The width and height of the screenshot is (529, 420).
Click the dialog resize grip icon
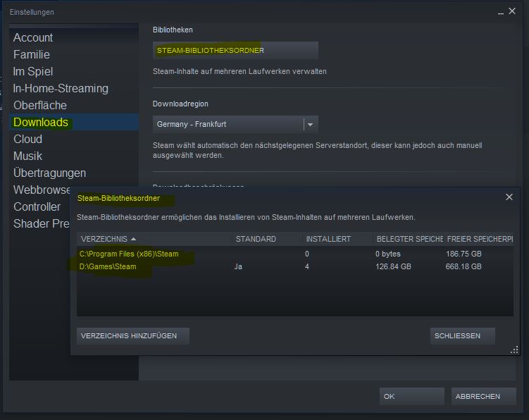pyautogui.click(x=514, y=350)
